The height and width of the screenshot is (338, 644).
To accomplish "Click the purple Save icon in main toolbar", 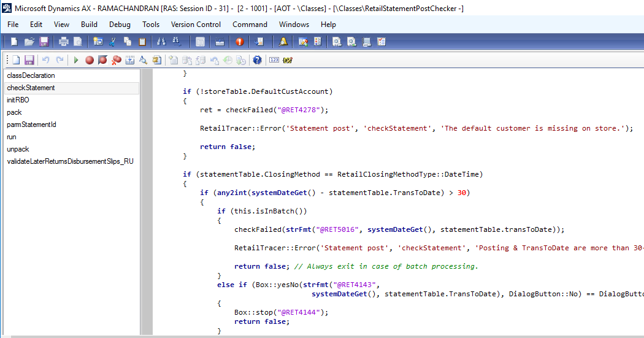I will [44, 42].
